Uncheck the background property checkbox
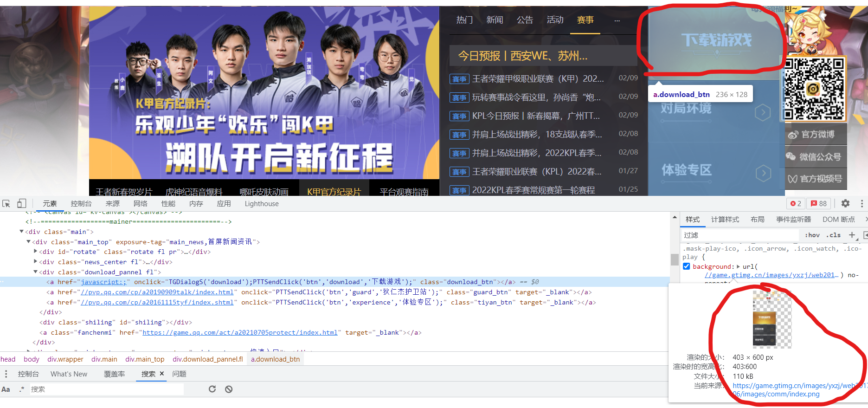Viewport: 868px width, 408px height. coord(687,266)
